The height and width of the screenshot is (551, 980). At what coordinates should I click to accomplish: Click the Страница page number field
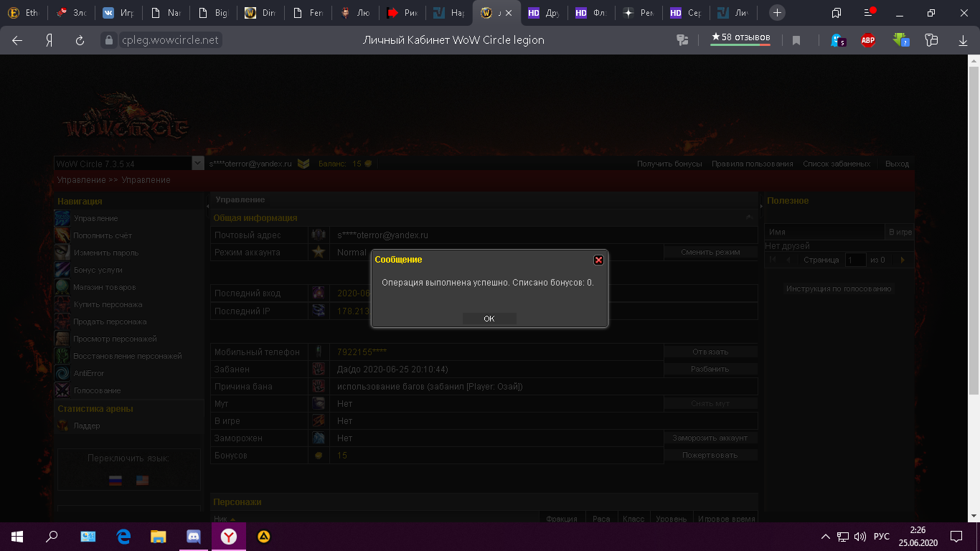click(x=855, y=260)
